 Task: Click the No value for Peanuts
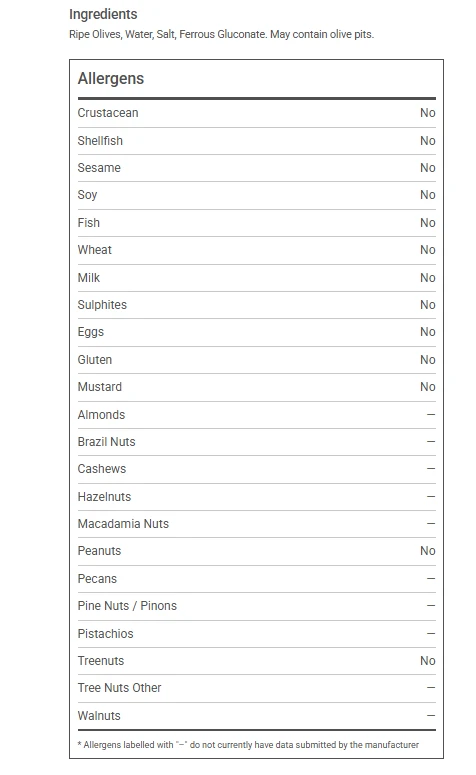coord(428,551)
